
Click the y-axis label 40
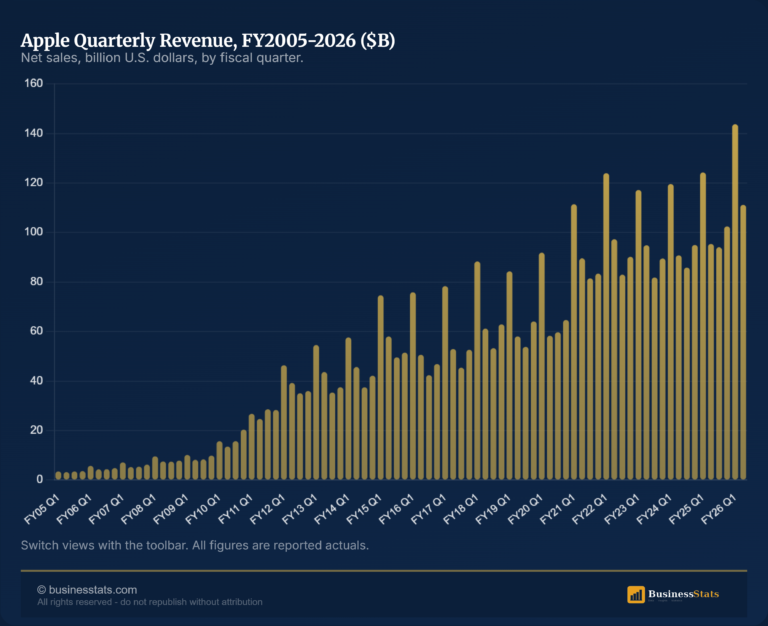pyautogui.click(x=37, y=381)
